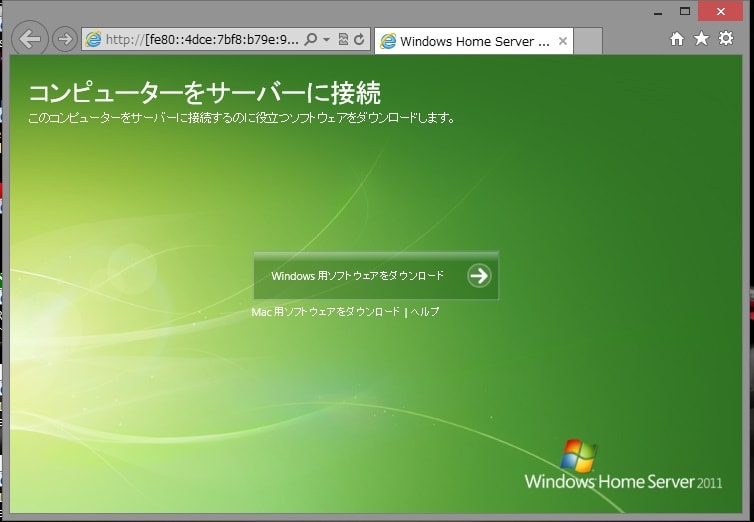Open the Mac 用ソフトウェアをダウンロード link

pyautogui.click(x=326, y=312)
